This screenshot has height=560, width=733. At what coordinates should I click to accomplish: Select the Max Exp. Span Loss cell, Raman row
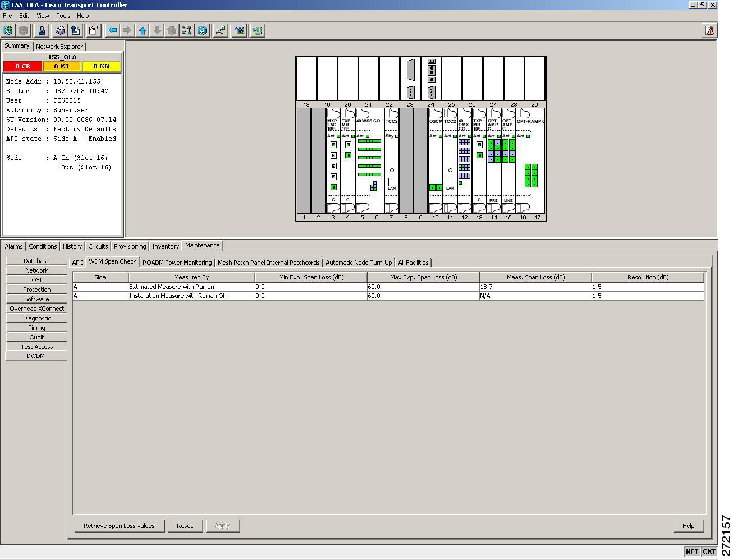pyautogui.click(x=423, y=287)
